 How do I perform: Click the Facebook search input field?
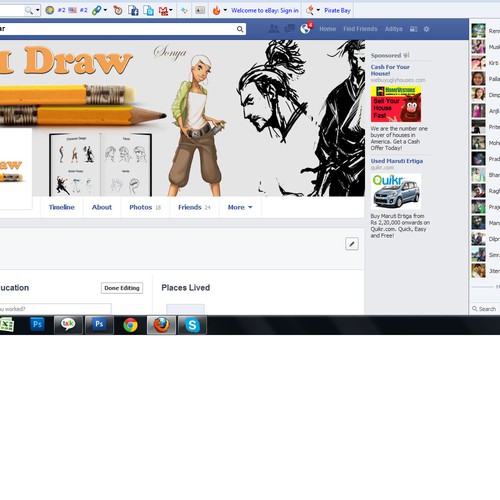pyautogui.click(x=123, y=29)
